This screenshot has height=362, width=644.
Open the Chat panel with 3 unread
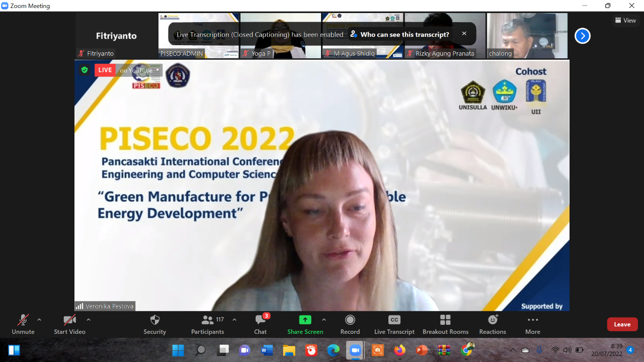pos(261,325)
